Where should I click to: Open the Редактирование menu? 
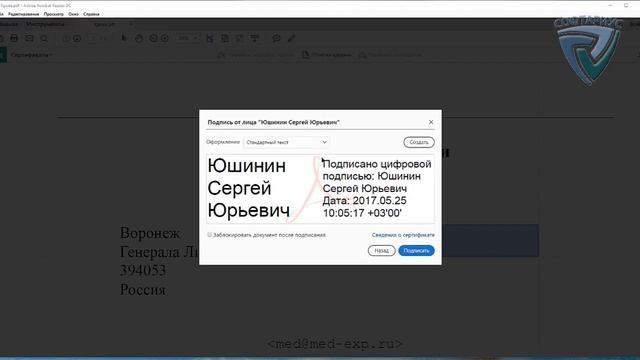(24, 14)
